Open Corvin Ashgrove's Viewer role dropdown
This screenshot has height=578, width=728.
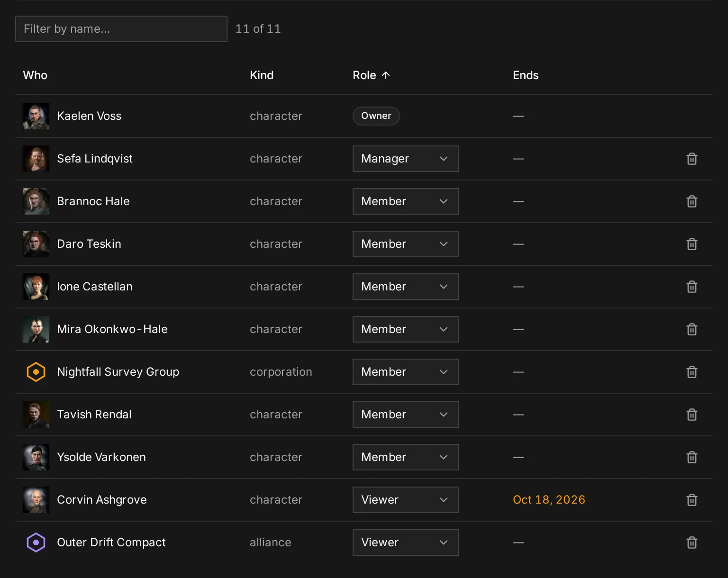coord(405,500)
